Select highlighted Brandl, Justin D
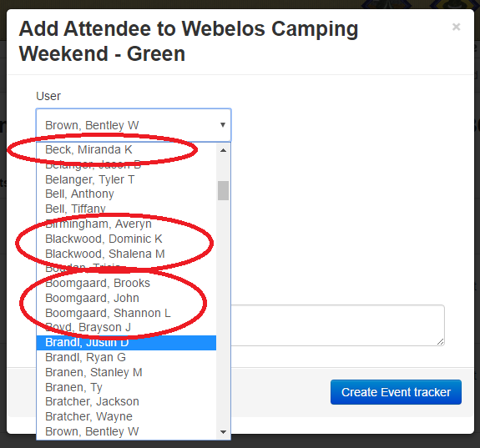Screen dimensions: 480x448 click(x=126, y=342)
